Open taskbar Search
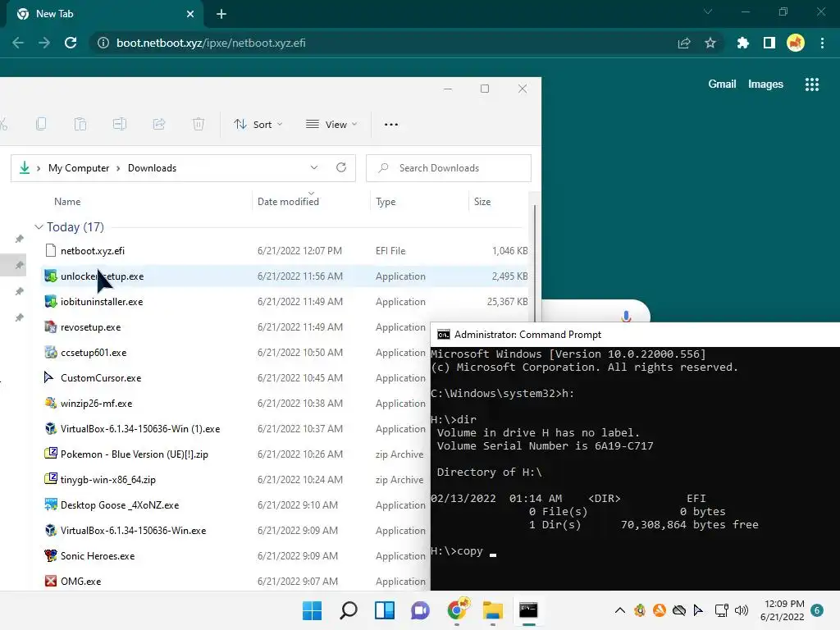Image resolution: width=840 pixels, height=630 pixels. (x=348, y=610)
